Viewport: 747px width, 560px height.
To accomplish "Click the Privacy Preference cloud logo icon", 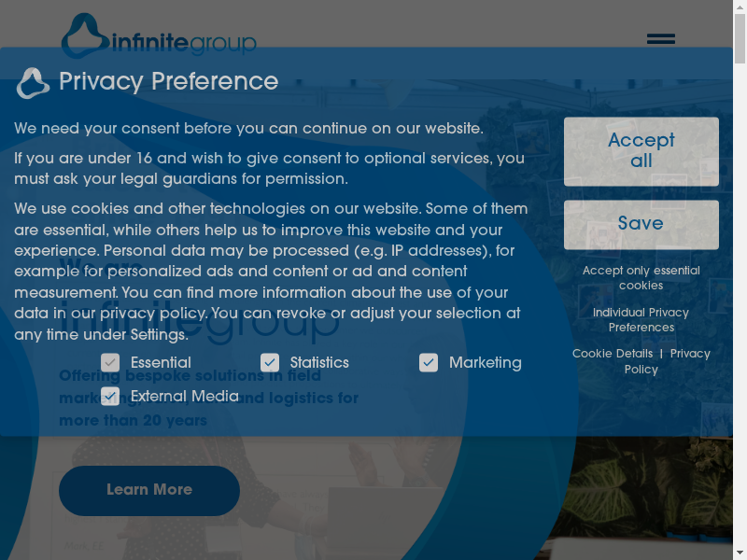I will 33,83.
